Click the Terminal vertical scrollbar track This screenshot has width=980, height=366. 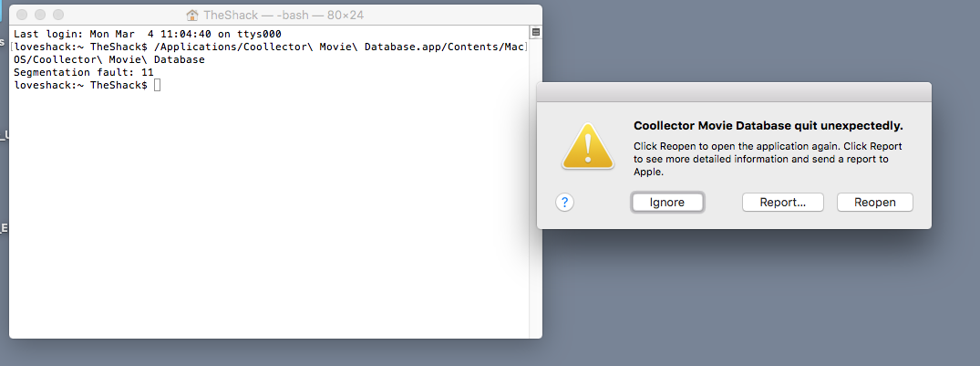pyautogui.click(x=536, y=188)
